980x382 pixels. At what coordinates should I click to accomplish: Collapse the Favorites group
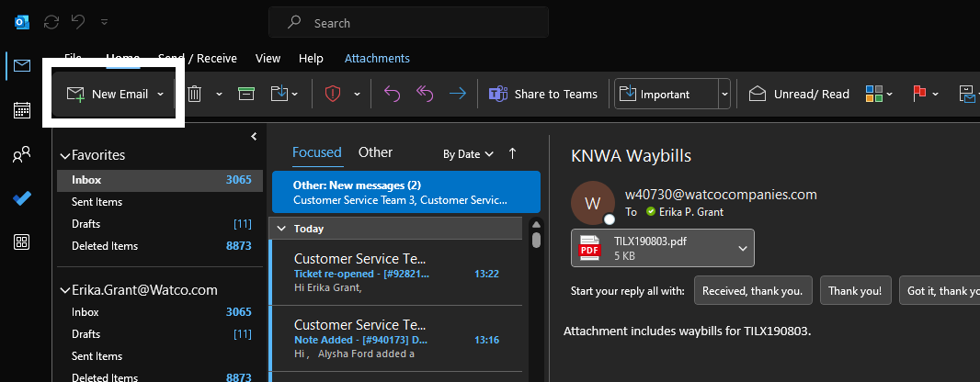point(64,155)
